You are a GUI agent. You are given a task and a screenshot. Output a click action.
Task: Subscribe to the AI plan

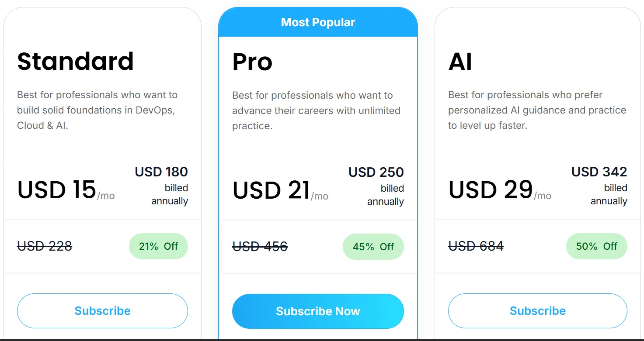(537, 311)
